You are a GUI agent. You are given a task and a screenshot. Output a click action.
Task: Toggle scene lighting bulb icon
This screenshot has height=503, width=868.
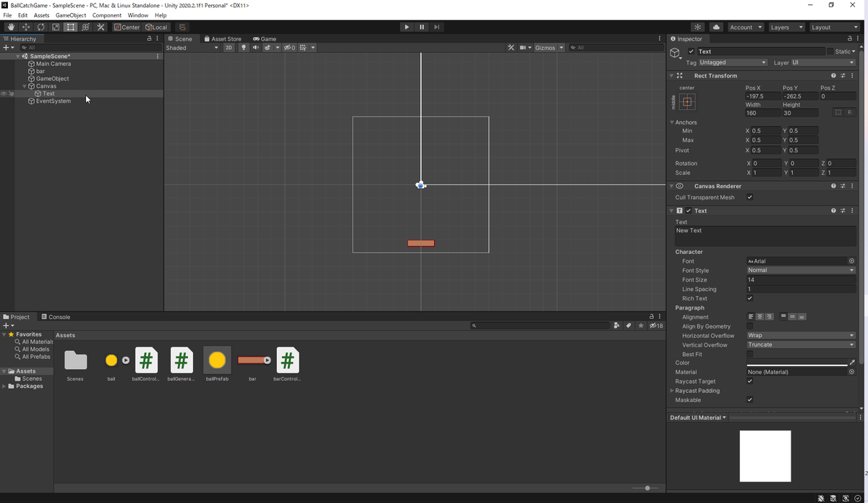point(244,48)
